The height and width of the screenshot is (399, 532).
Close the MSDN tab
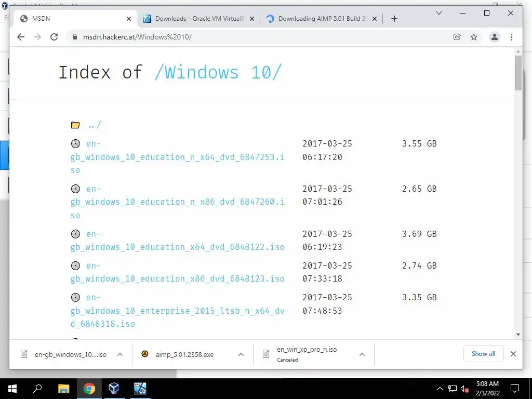129,19
